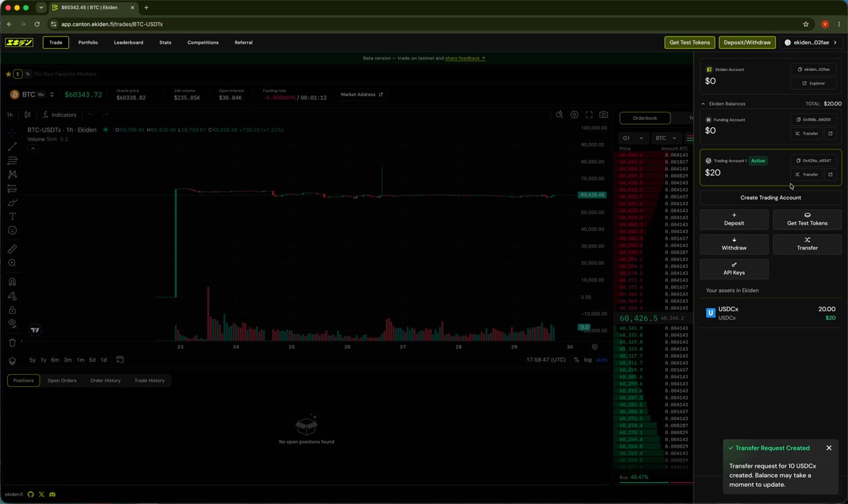
Task: Select the Orderbook tab
Action: click(x=645, y=118)
